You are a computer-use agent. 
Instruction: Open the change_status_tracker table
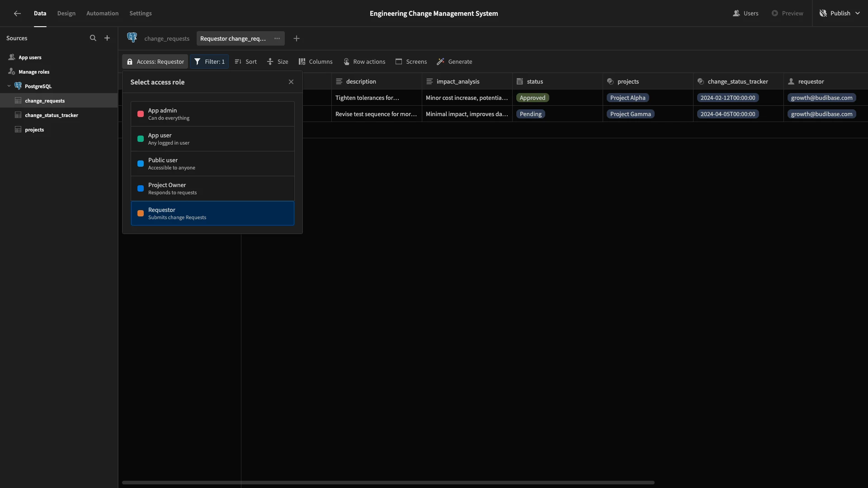[59, 115]
